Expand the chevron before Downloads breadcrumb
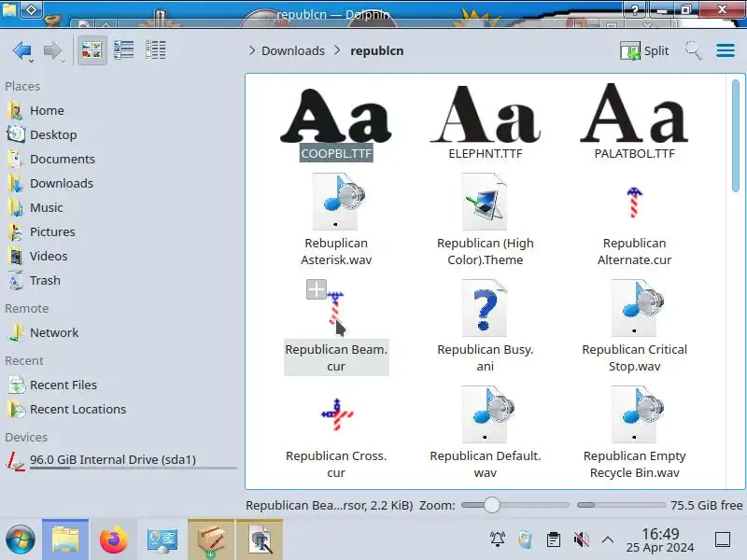This screenshot has width=747, height=560. tap(252, 50)
